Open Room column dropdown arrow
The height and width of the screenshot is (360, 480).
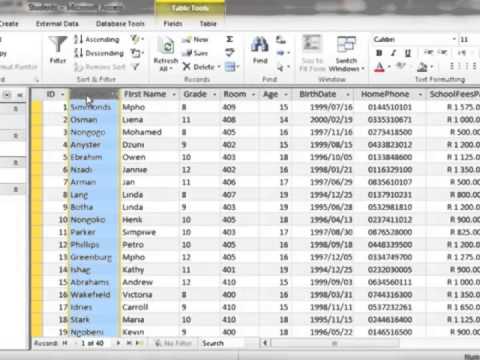[253, 95]
